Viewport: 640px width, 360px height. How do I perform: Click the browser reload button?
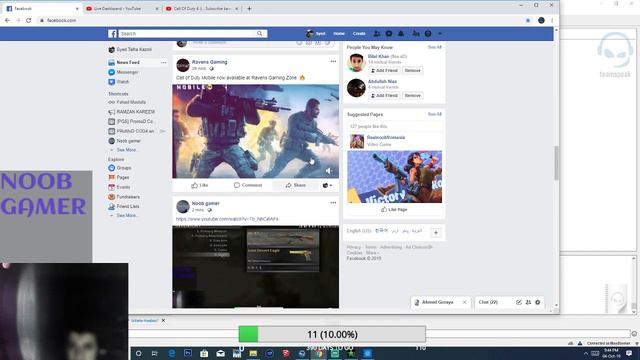click(x=29, y=20)
